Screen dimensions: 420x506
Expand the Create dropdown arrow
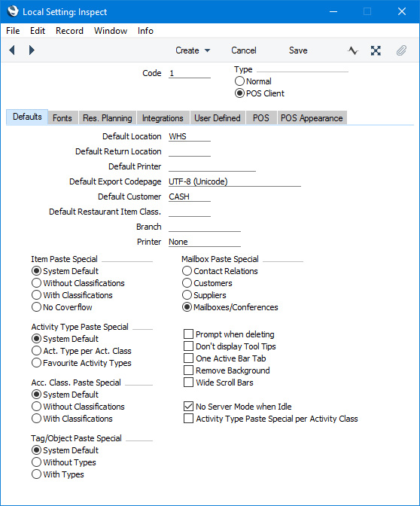click(208, 50)
